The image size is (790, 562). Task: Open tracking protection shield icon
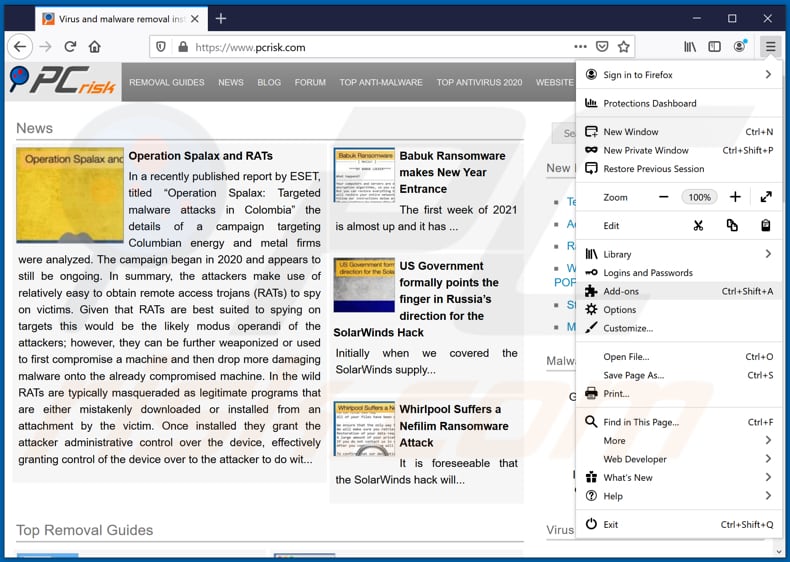point(161,47)
